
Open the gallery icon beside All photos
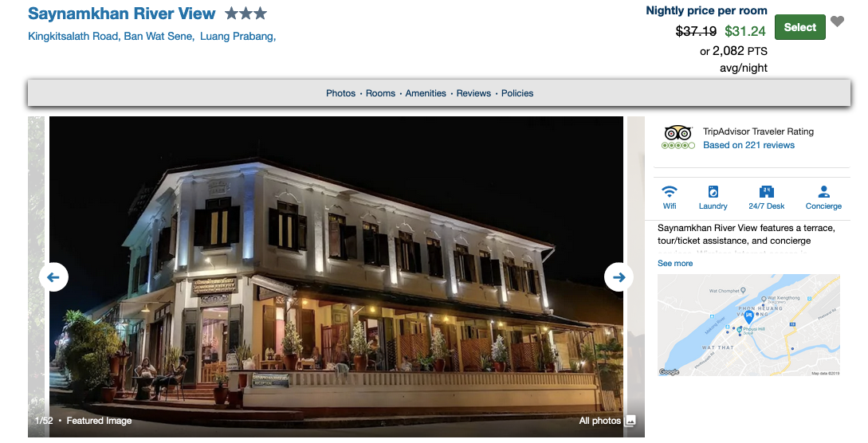click(x=630, y=421)
